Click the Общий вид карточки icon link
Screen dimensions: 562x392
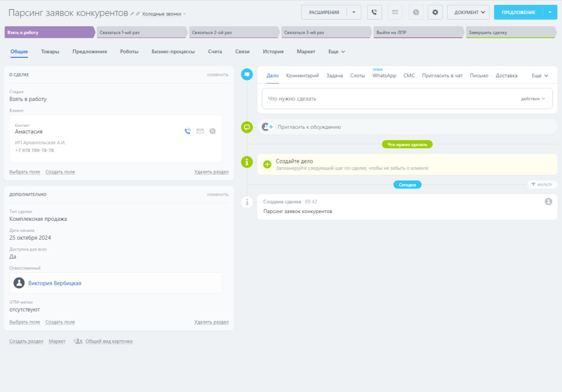tap(103, 341)
